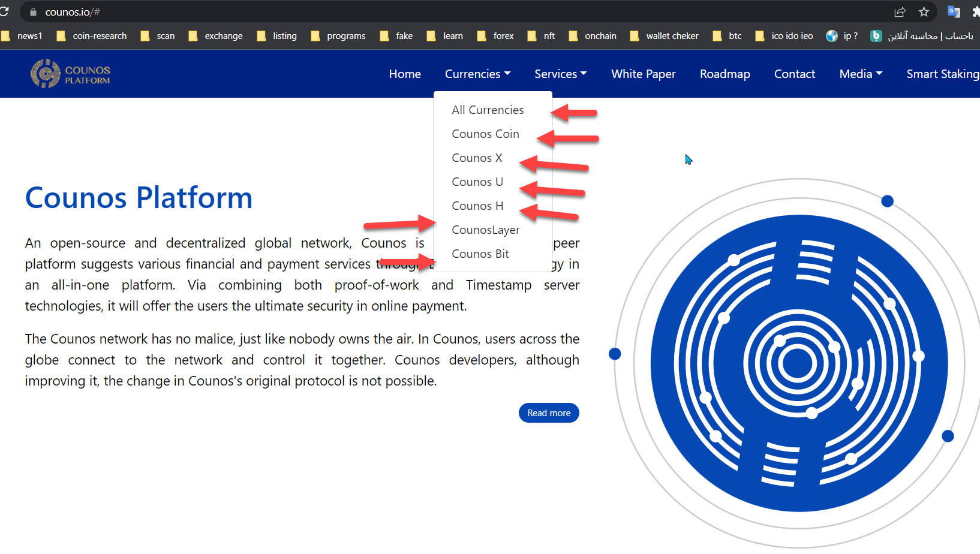Open the programs bookmark folder
Viewport: 980px width, 554px height.
pos(338,36)
